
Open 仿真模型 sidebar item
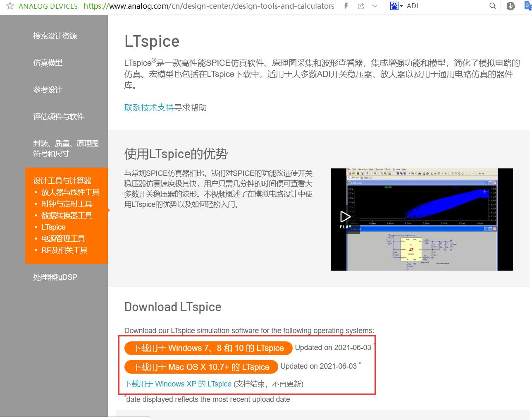pyautogui.click(x=48, y=63)
